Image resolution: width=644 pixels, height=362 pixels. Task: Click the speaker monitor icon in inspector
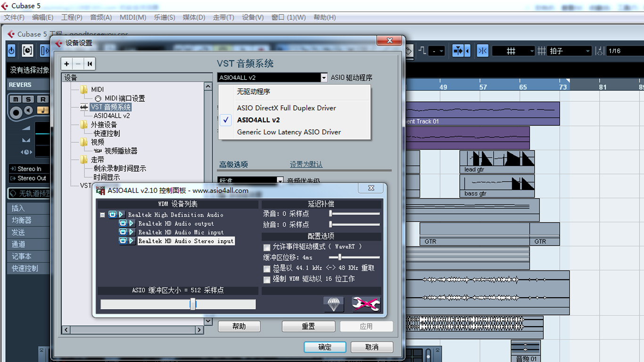[x=29, y=110]
